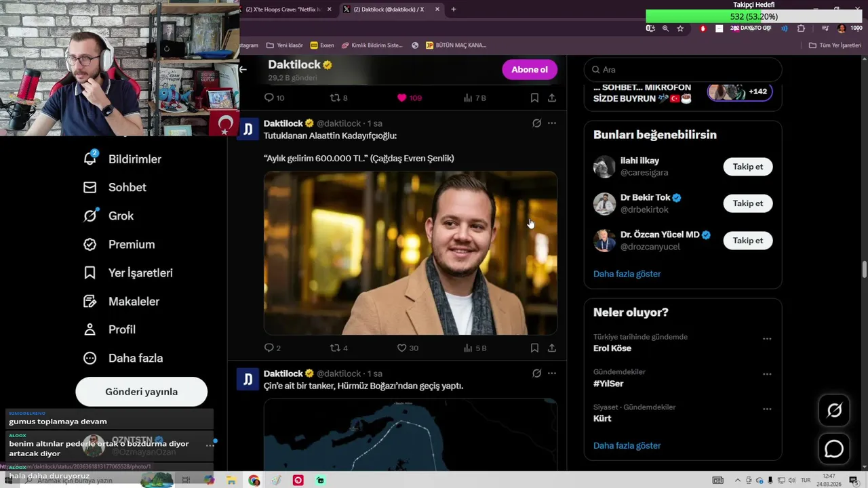Open ilahi ilkay profile name

click(x=639, y=161)
